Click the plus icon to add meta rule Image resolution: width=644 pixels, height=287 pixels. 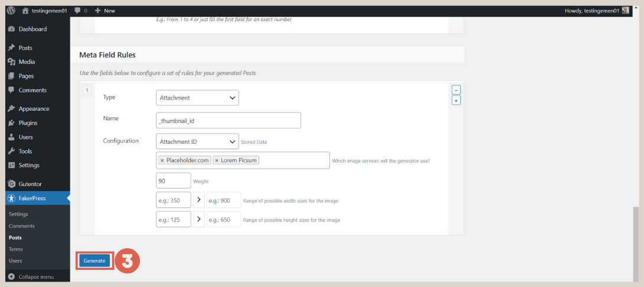point(456,100)
